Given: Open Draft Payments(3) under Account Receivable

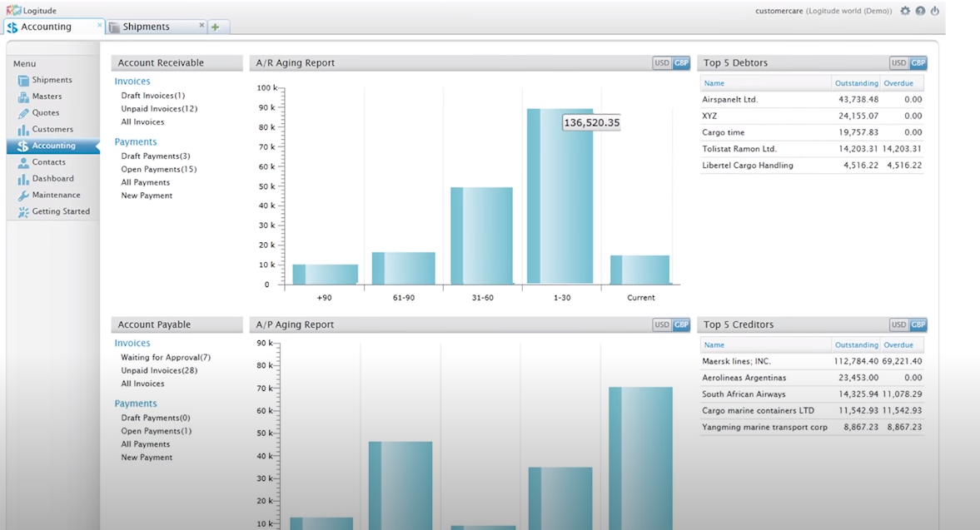Looking at the screenshot, I should click(156, 156).
